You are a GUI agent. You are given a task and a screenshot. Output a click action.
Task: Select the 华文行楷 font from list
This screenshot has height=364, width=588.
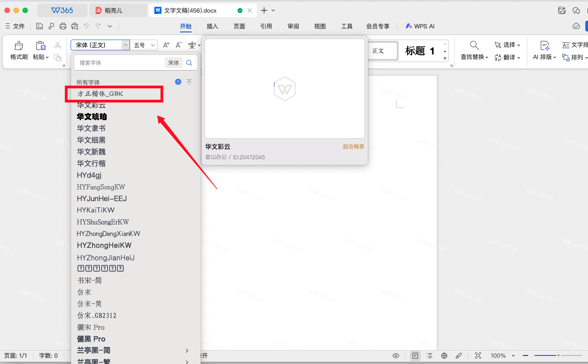(91, 163)
